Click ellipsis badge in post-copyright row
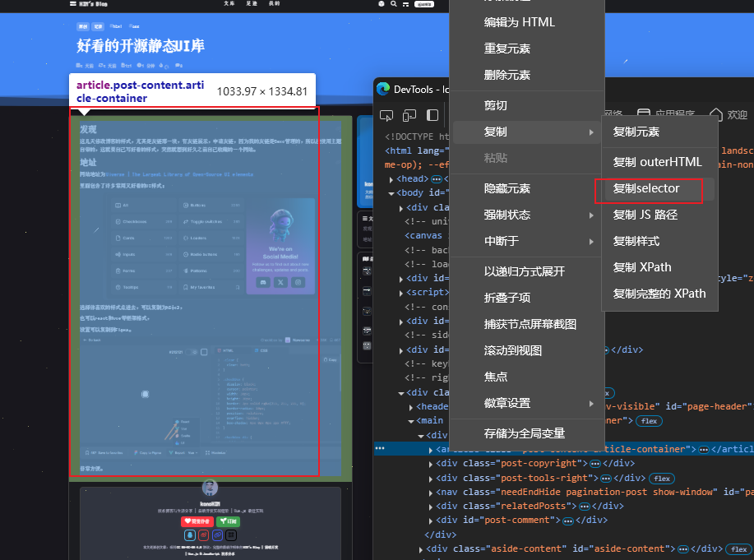This screenshot has width=754, height=560. tap(595, 464)
